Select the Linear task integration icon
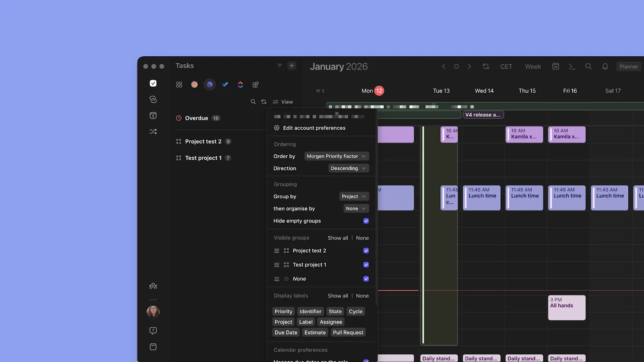This screenshot has width=644, height=362. [x=210, y=84]
